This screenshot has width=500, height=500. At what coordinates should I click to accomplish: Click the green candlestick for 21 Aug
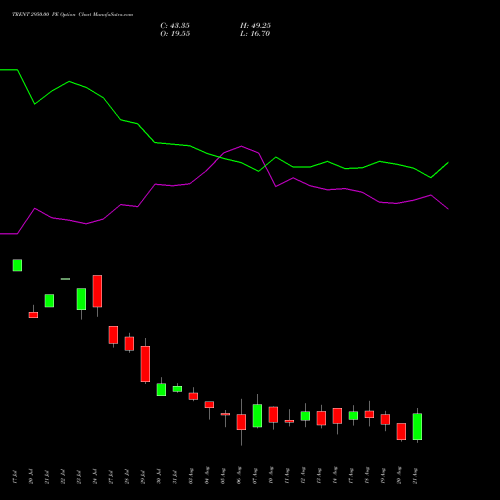[417, 427]
